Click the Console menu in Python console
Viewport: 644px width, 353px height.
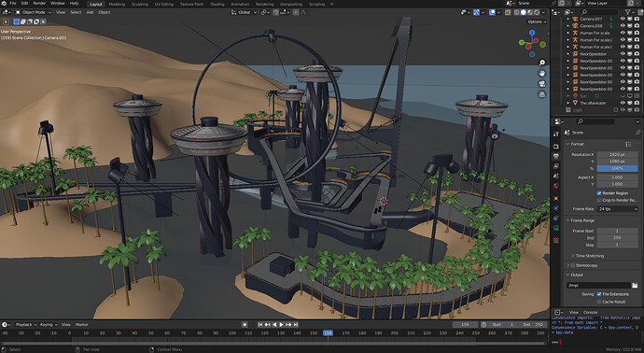tap(590, 312)
